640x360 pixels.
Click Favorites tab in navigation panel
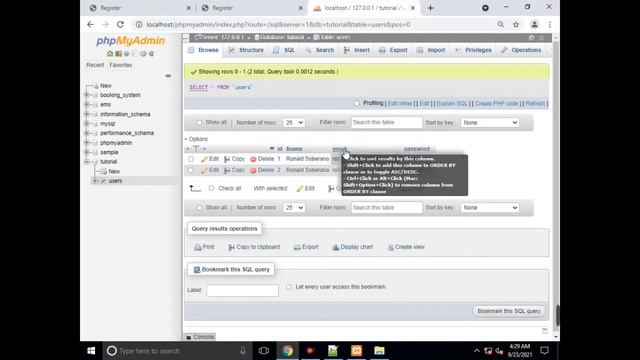coord(120,65)
